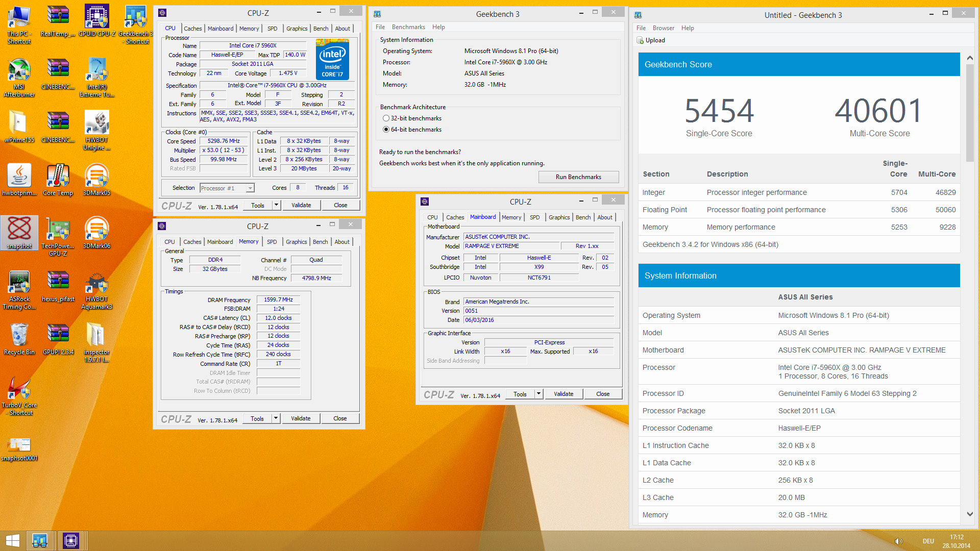Viewport: 980px width, 551px height.
Task: Open the hexus_pifast desktop icon
Action: (x=58, y=286)
